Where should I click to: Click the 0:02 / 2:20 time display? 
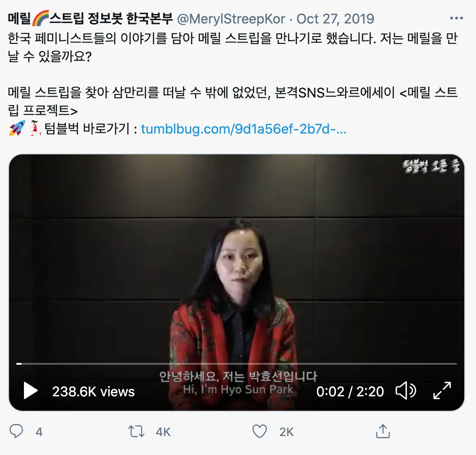(x=350, y=392)
